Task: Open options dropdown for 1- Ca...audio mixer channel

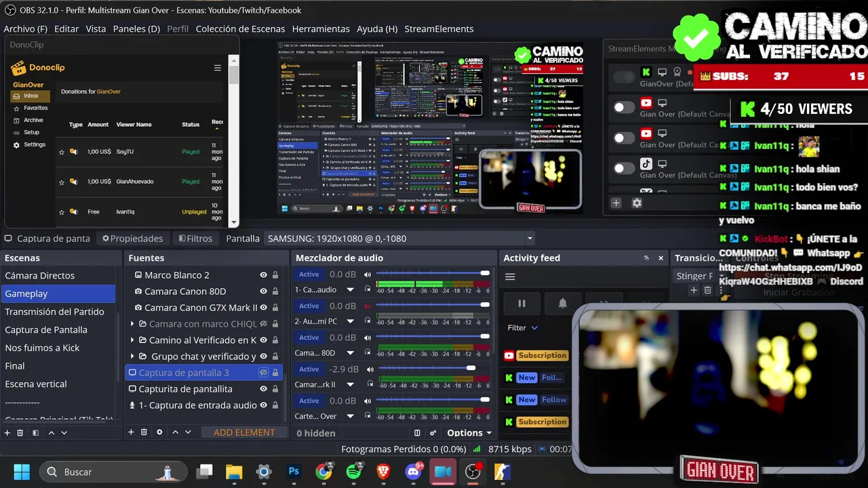Action: coord(350,289)
